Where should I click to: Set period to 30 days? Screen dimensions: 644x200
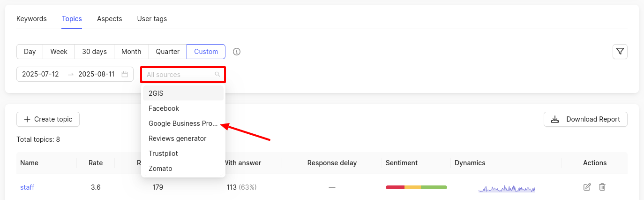[94, 52]
